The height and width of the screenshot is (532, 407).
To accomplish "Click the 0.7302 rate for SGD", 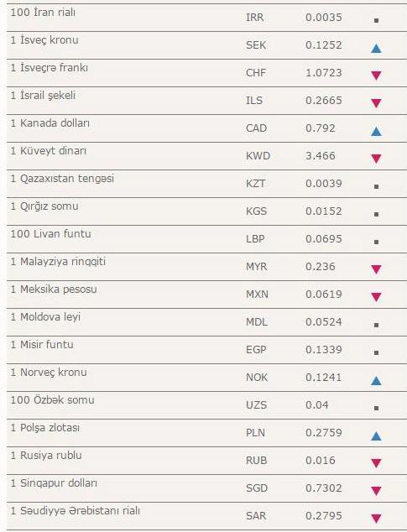I will [x=323, y=488].
